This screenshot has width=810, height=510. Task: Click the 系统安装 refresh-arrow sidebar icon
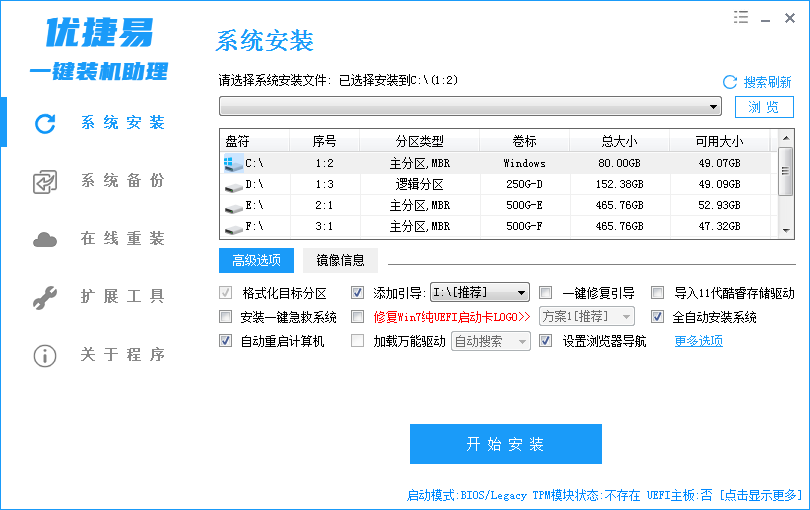(x=45, y=123)
